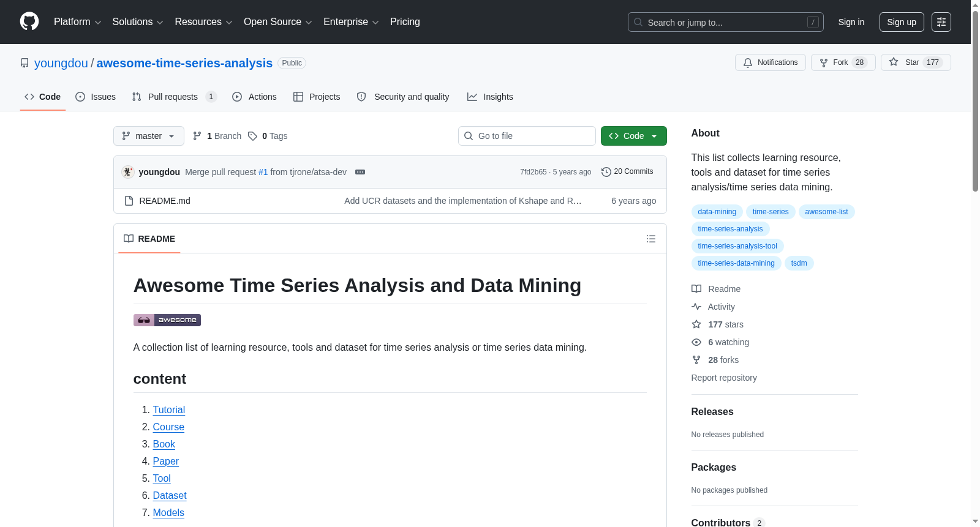View the 1 Branch list
Screen dimensions: 980x527
(217, 136)
